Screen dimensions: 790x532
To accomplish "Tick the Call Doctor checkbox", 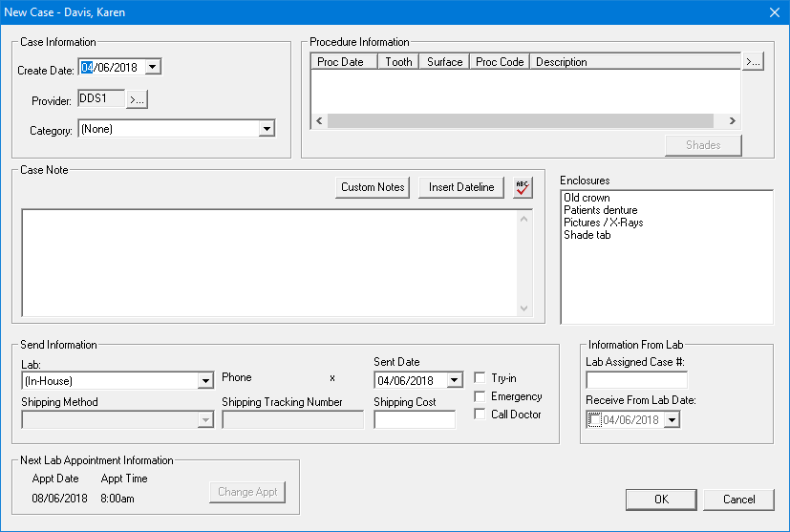I will 480,415.
